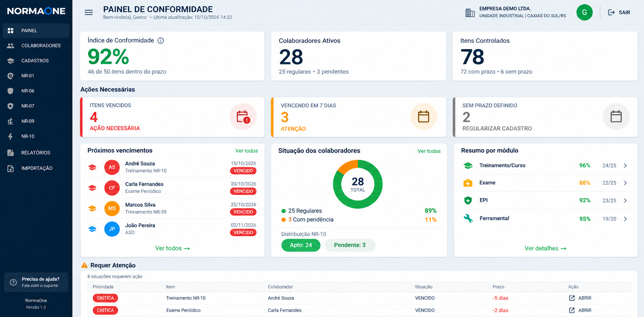Click the Apto: 24 green pill

click(x=301, y=245)
